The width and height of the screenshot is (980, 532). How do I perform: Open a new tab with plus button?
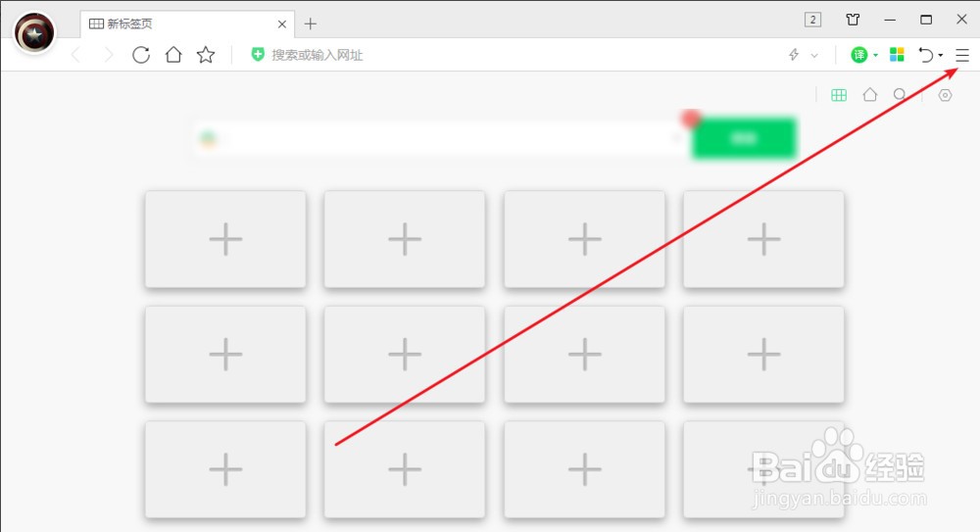311,24
